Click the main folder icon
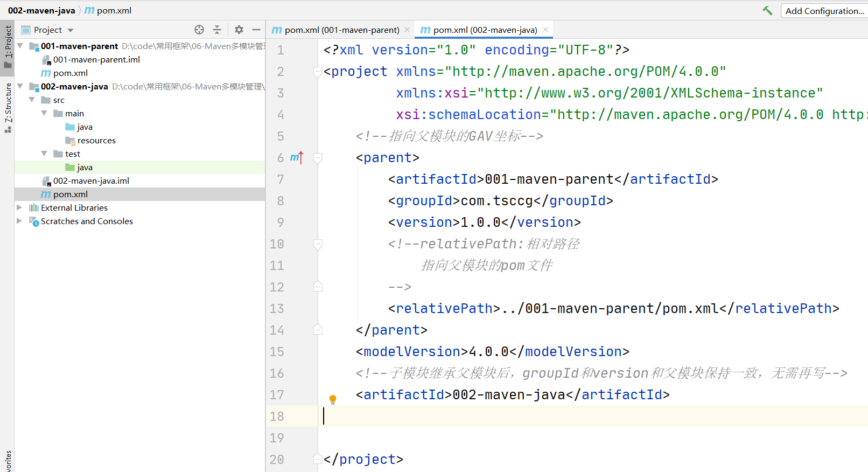Screen dimensions: 868x472 pyautogui.click(x=58, y=113)
